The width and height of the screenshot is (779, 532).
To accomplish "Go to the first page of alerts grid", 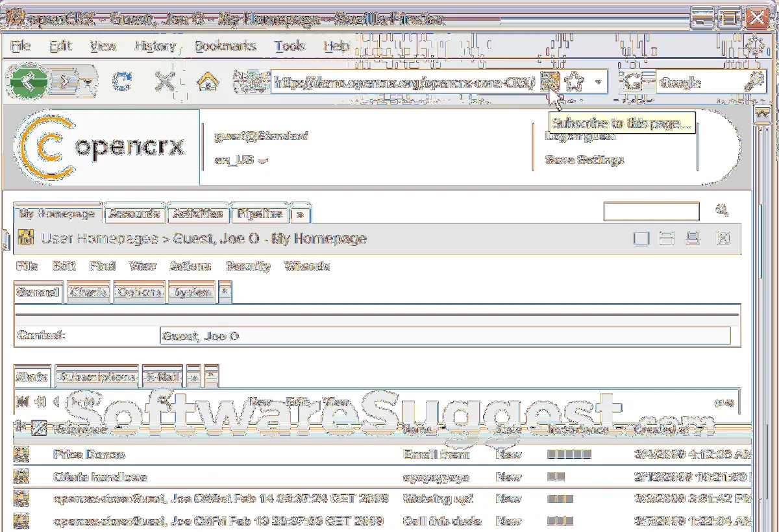I will point(21,402).
